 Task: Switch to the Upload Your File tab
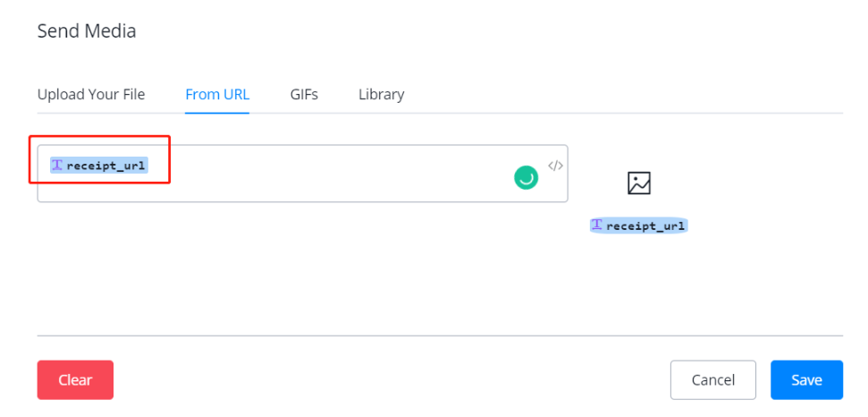tap(90, 94)
